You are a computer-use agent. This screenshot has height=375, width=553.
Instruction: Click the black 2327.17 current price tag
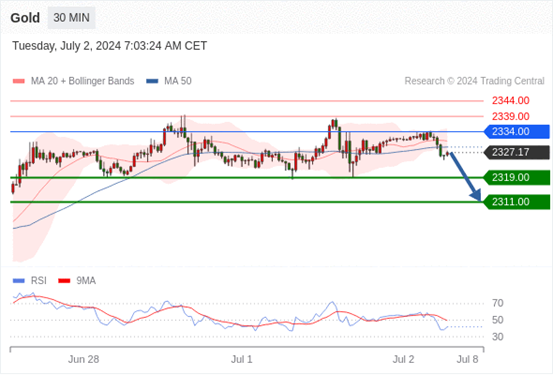516,152
